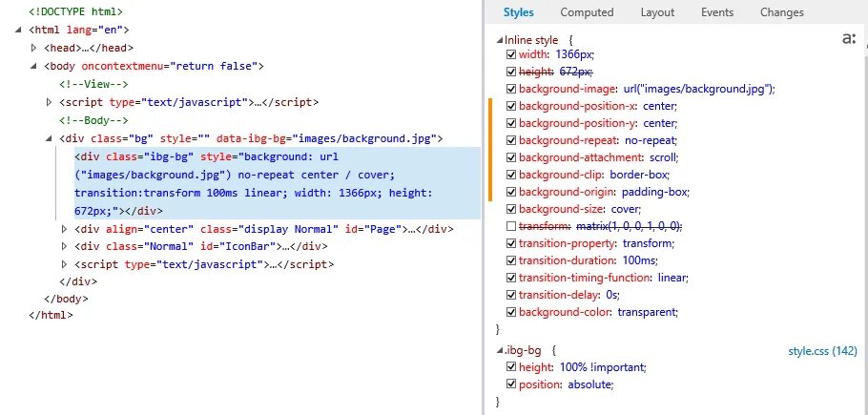Edit the position value absolute
Screen dimensions: 868x415
pos(589,384)
